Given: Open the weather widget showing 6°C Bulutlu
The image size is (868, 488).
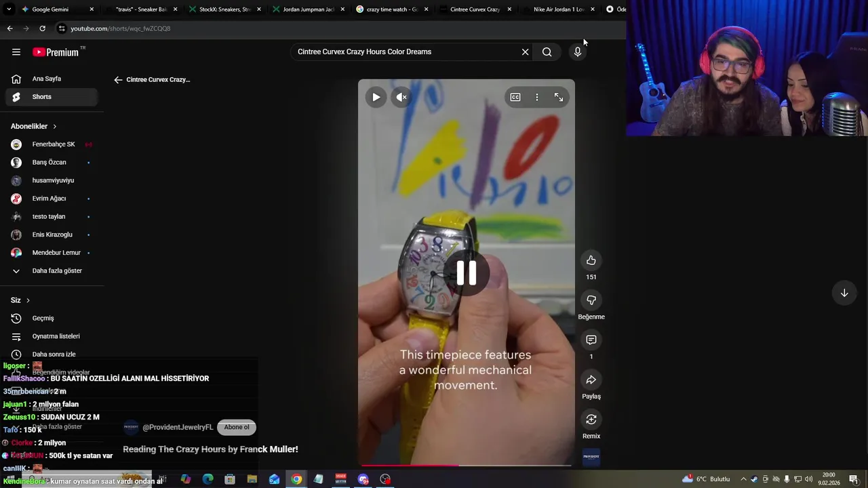Looking at the screenshot, I should (706, 479).
